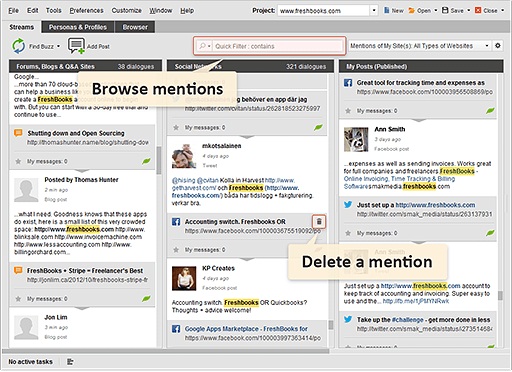Click the task list icon in status bar
Viewport: 512px width, 372px height.
70,362
